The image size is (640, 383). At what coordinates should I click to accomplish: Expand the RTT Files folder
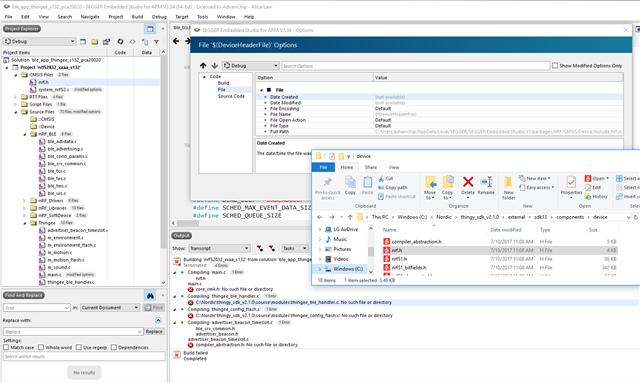click(x=15, y=97)
